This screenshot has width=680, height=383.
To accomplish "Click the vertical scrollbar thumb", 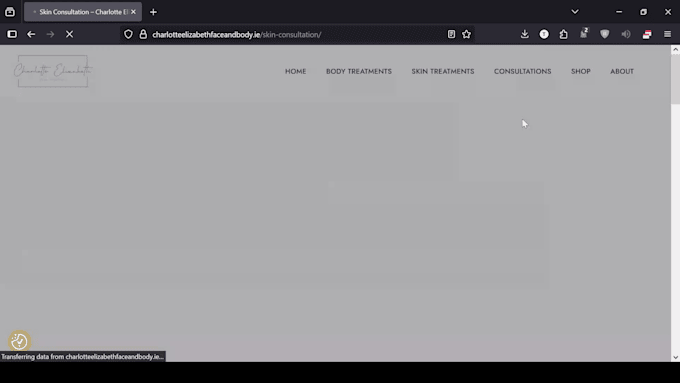I will 675,79.
